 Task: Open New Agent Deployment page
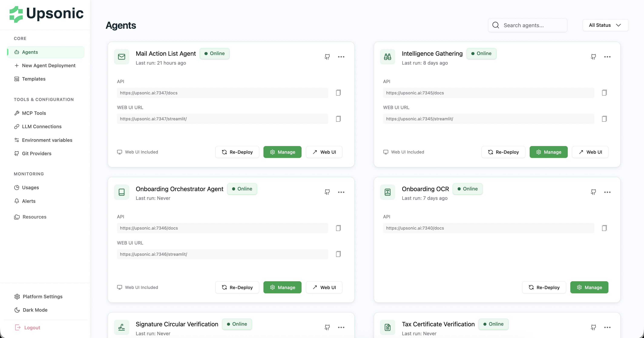49,65
